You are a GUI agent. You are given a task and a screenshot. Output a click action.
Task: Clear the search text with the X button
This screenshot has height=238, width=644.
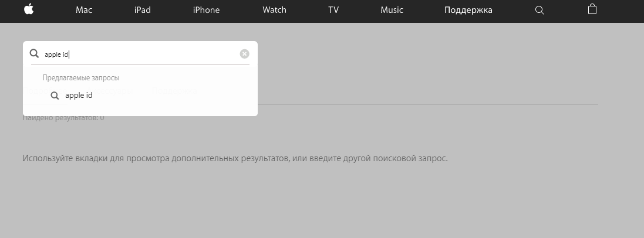click(x=244, y=54)
